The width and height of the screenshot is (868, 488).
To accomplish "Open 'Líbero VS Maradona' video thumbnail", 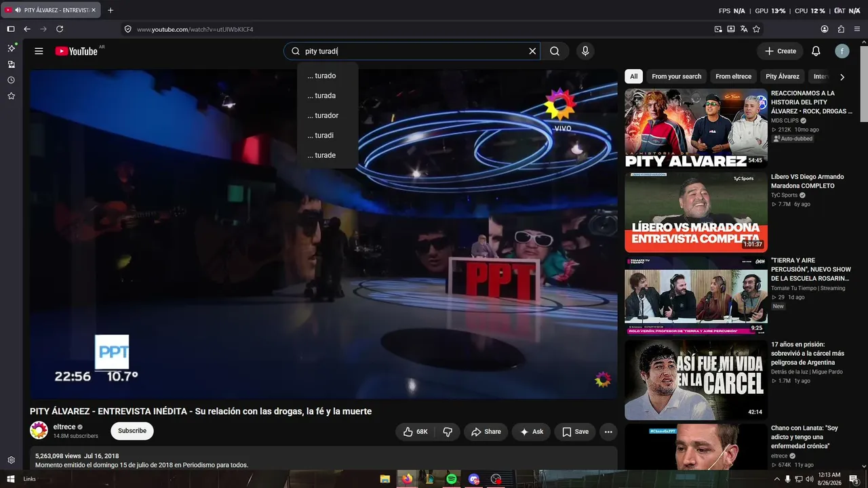I will point(696,212).
